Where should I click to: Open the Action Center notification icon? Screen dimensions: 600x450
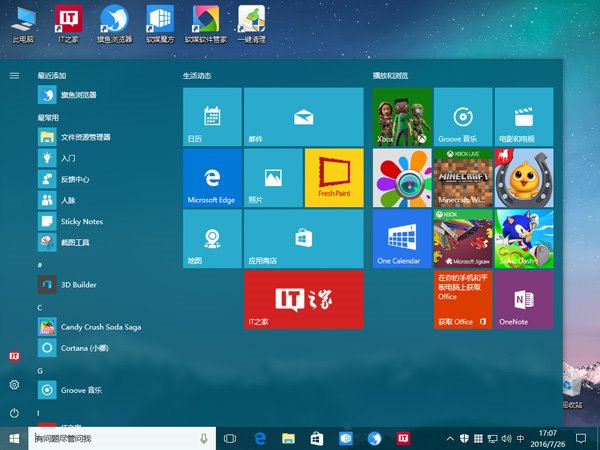[x=581, y=439]
